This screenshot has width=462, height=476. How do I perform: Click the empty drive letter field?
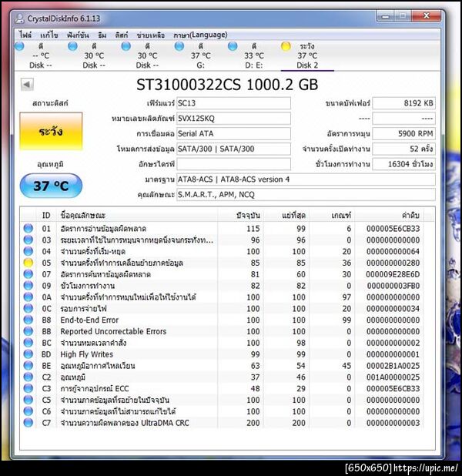[233, 164]
